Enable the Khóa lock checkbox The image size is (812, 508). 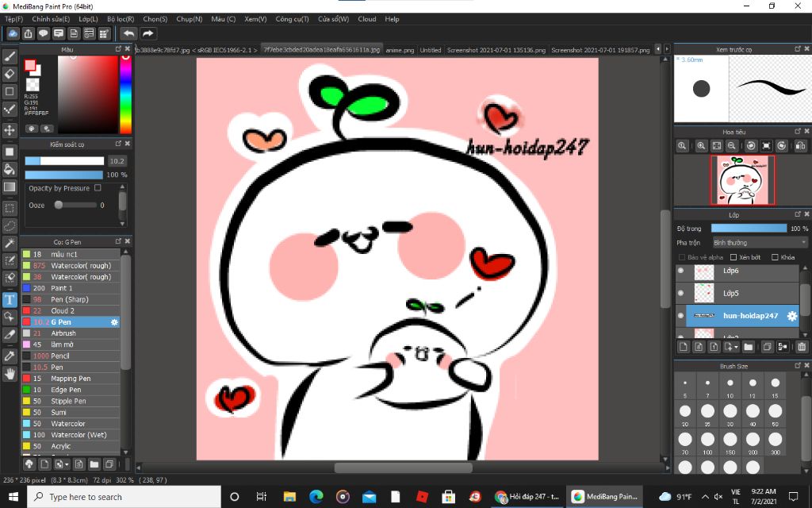(775, 257)
